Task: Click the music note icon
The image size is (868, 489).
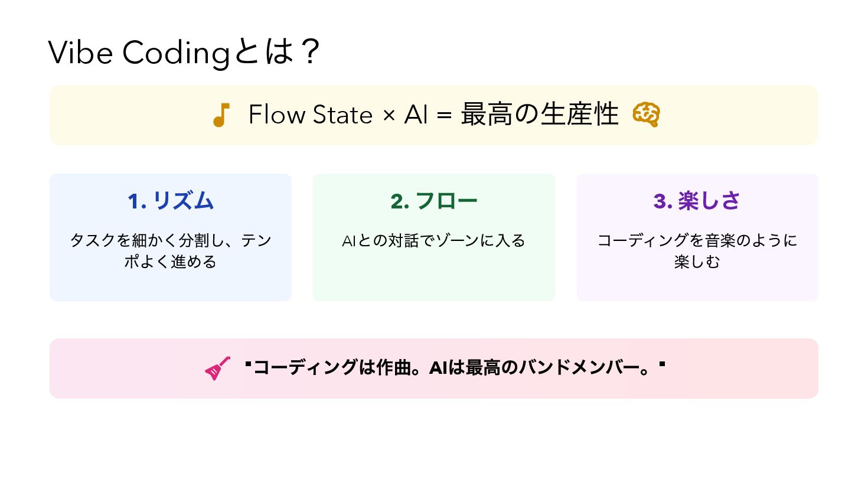Action: pos(221,115)
